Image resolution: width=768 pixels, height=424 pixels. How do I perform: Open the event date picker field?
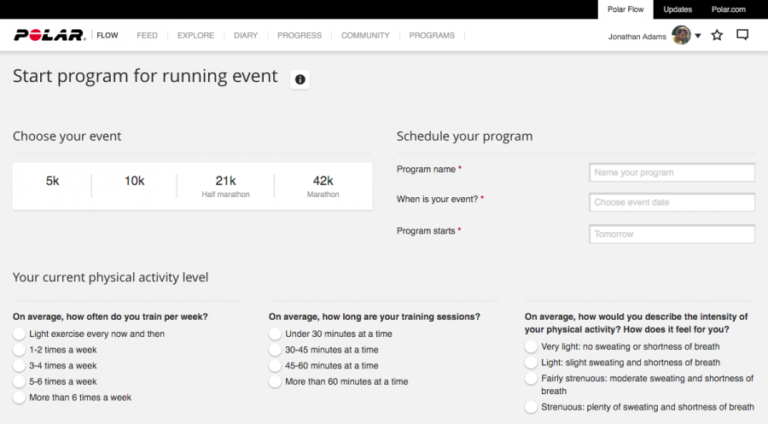[x=671, y=203]
